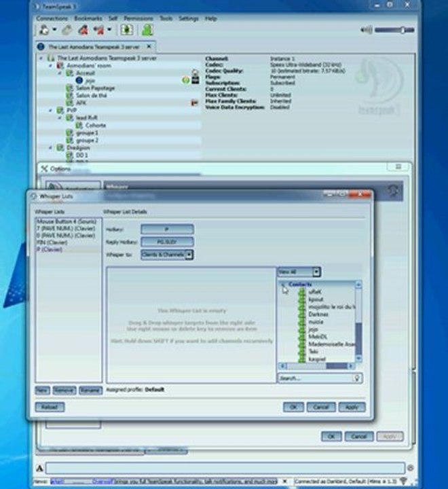448x489 pixels.
Task: Click the Reply Hotkey button
Action: pos(167,242)
